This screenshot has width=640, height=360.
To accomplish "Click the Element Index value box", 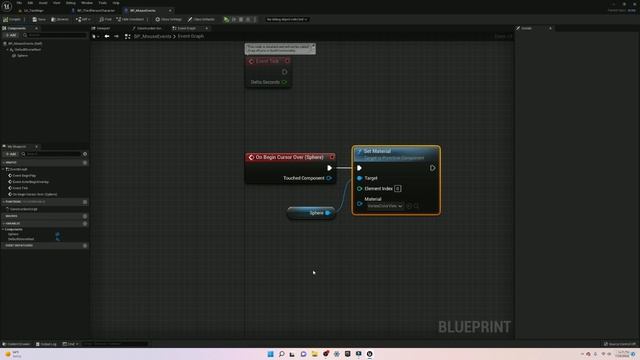I will tap(398, 189).
